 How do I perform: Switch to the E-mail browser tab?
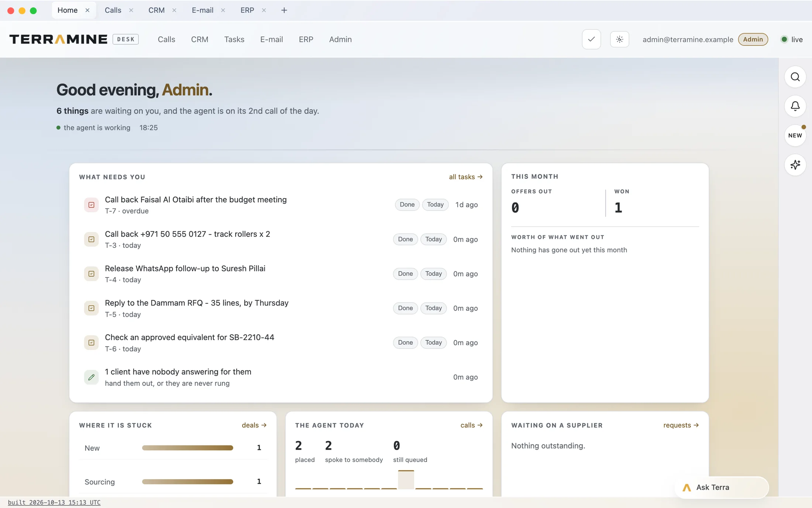[203, 10]
